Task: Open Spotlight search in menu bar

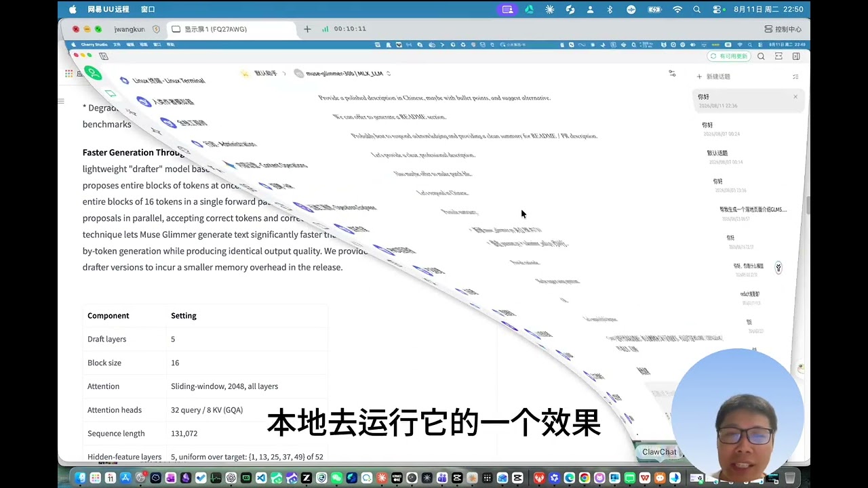Action: coord(697,9)
